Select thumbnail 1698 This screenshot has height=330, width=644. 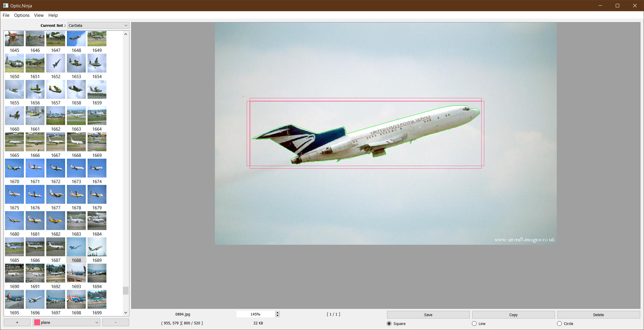tap(76, 299)
